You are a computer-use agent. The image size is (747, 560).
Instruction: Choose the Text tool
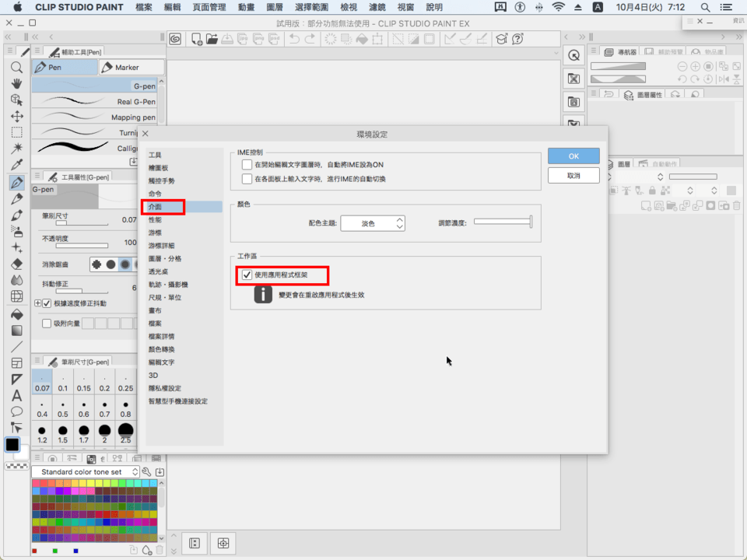pyautogui.click(x=16, y=395)
